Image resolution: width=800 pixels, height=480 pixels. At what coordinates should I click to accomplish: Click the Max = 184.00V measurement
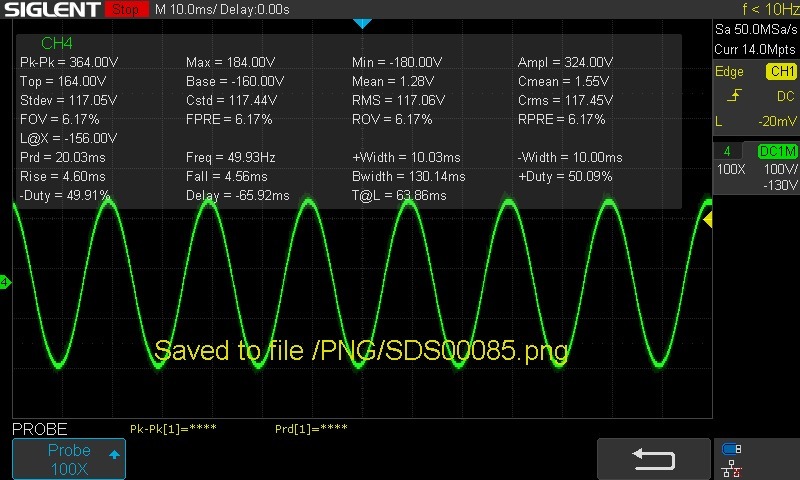point(231,62)
